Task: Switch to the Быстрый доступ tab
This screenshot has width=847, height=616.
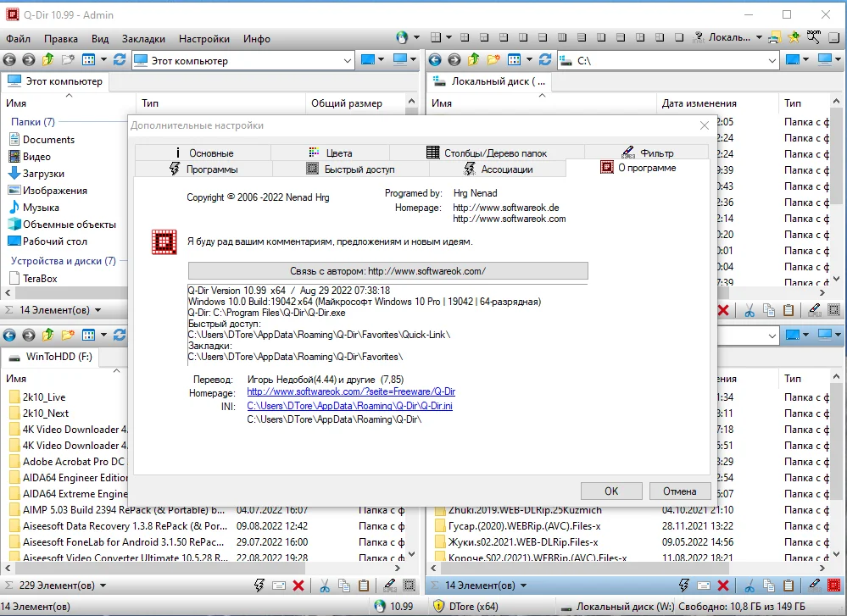Action: (350, 169)
